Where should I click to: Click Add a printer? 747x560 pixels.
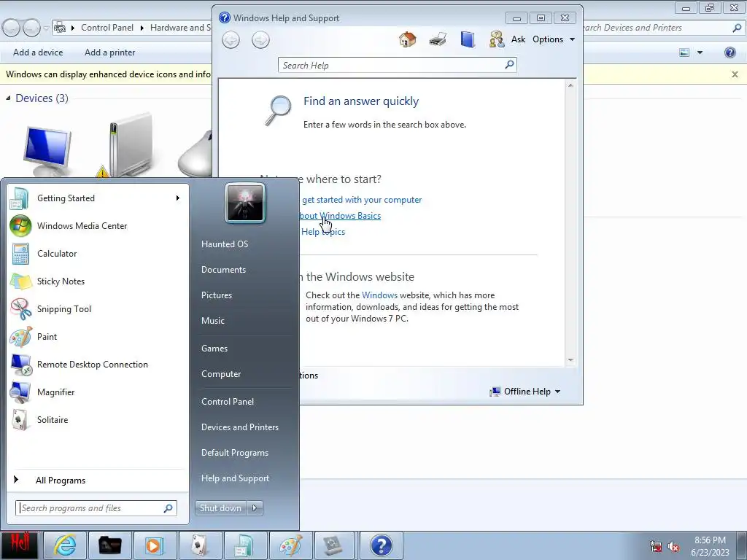click(x=109, y=52)
